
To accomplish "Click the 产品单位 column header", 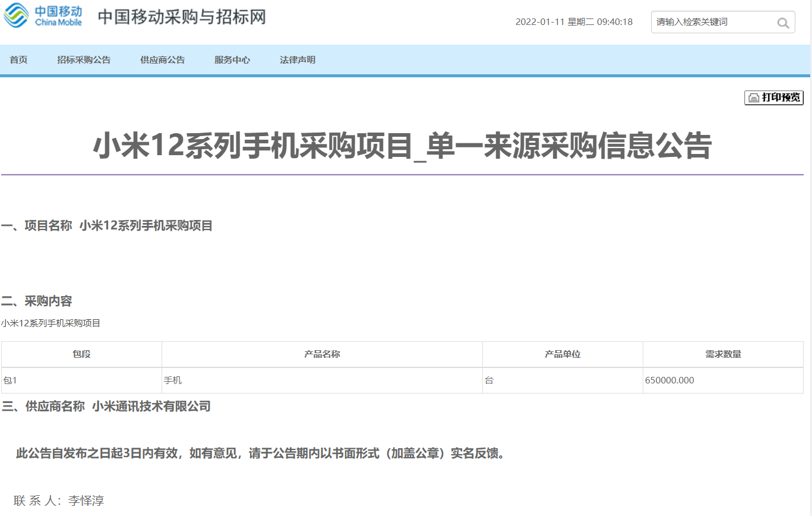I will [563, 354].
